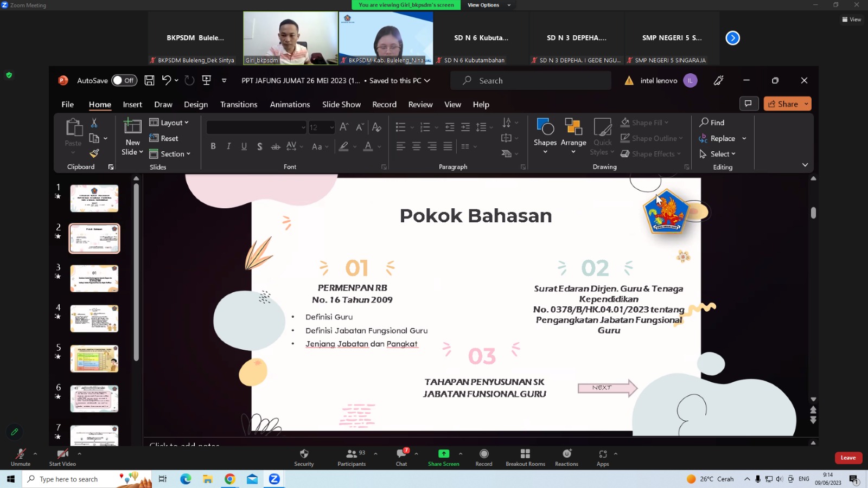868x488 pixels.
Task: Start Video in Zoom toolbar
Action: (62, 457)
